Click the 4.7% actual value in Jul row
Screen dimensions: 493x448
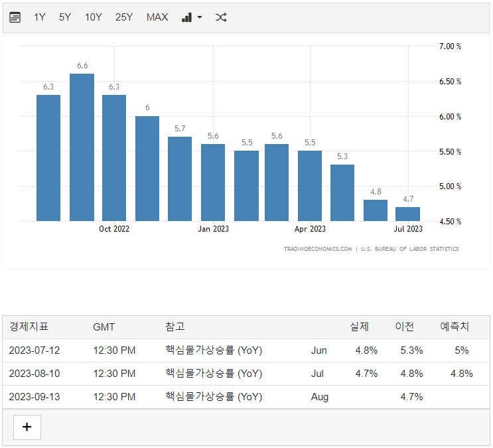[x=366, y=374]
